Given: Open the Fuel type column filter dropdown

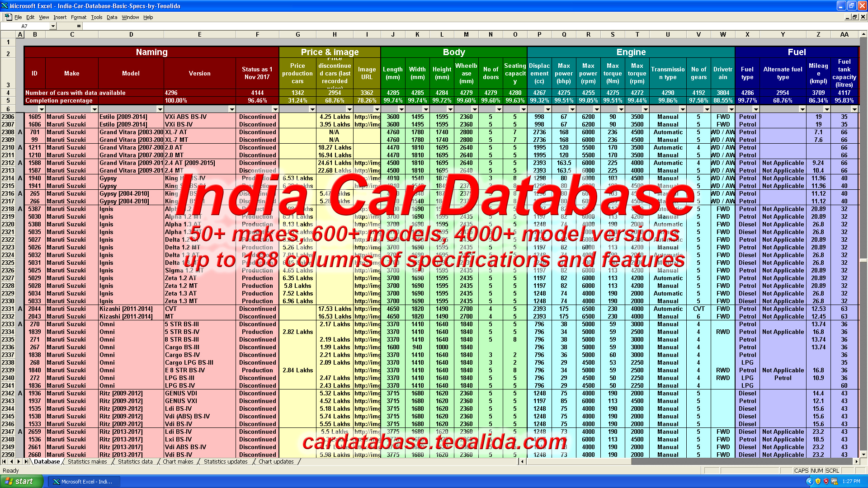Looking at the screenshot, I should (755, 109).
